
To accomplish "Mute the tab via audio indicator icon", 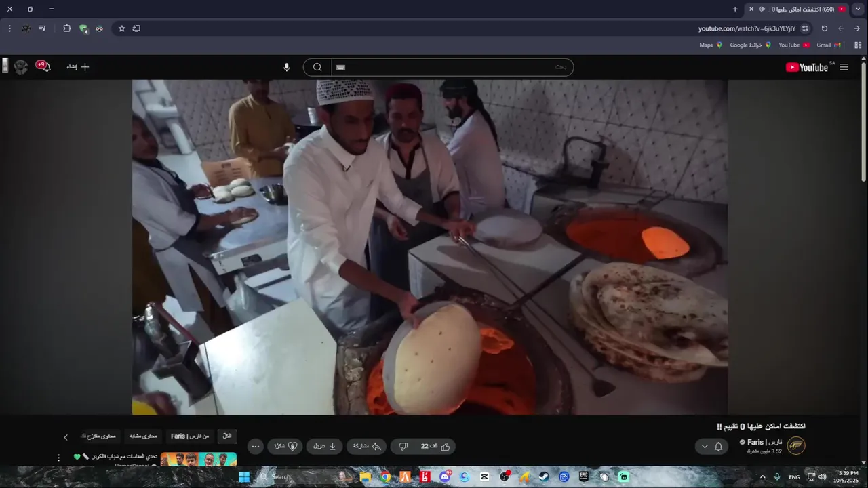I will pos(762,9).
